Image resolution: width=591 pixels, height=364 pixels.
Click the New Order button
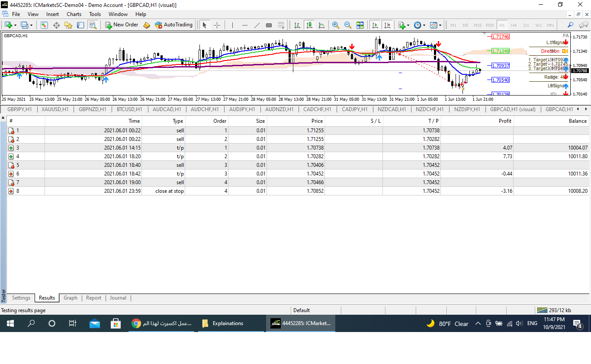[122, 25]
